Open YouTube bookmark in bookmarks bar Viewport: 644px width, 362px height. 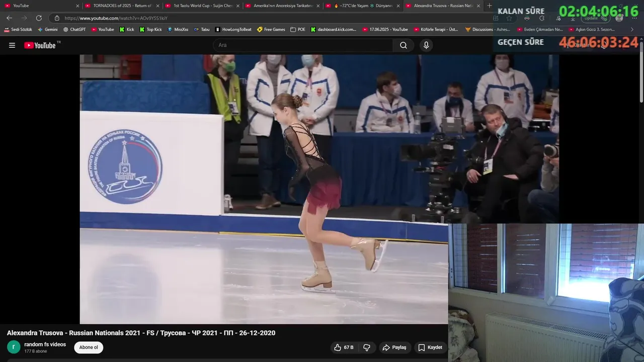[x=103, y=30]
